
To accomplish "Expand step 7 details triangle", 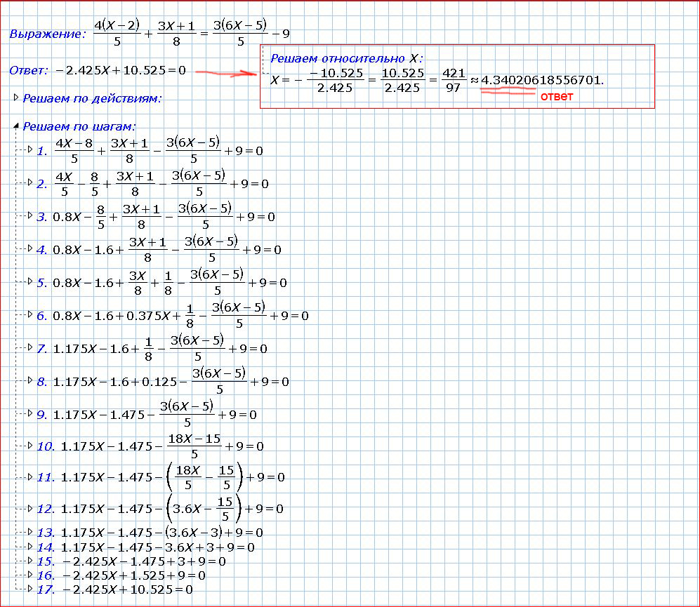I will [30, 347].
